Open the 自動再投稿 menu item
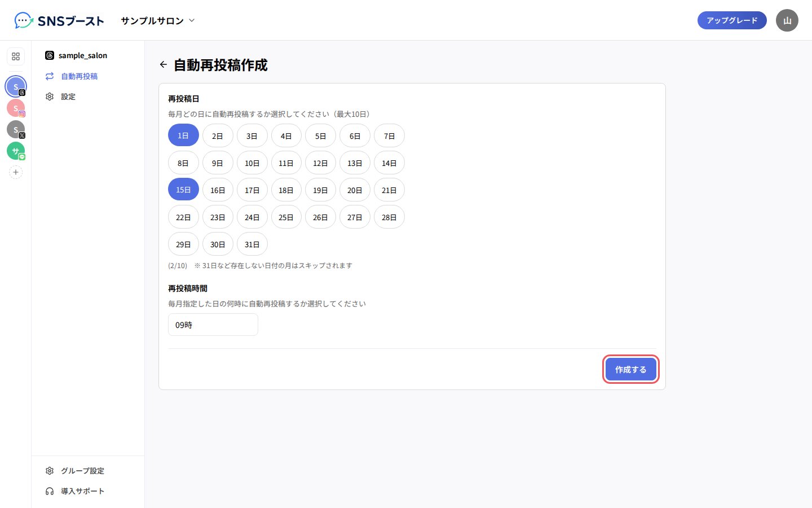The width and height of the screenshot is (812, 508). tap(88, 76)
